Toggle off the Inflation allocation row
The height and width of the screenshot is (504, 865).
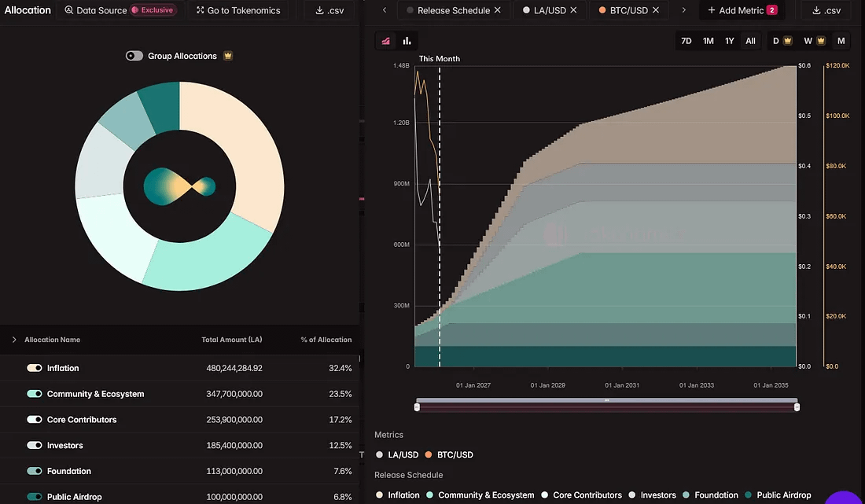[35, 368]
